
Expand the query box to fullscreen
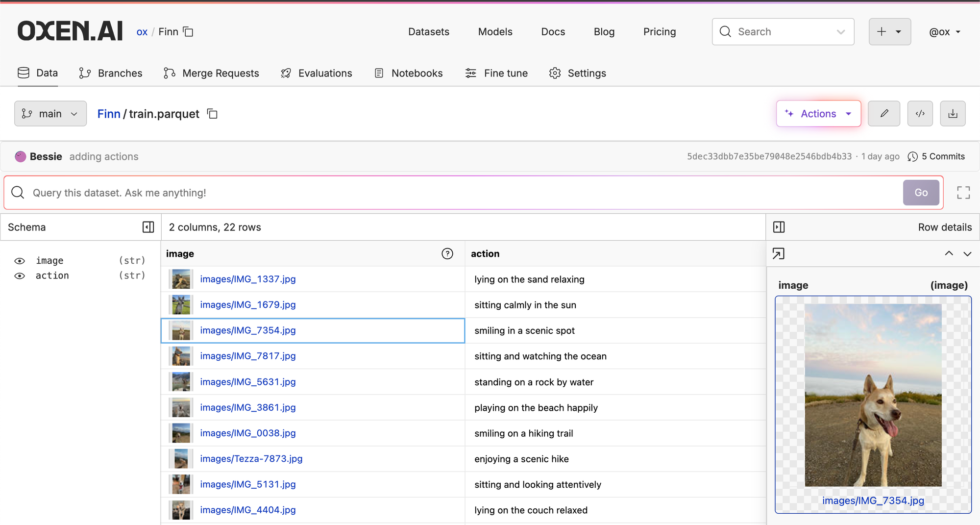click(x=963, y=193)
